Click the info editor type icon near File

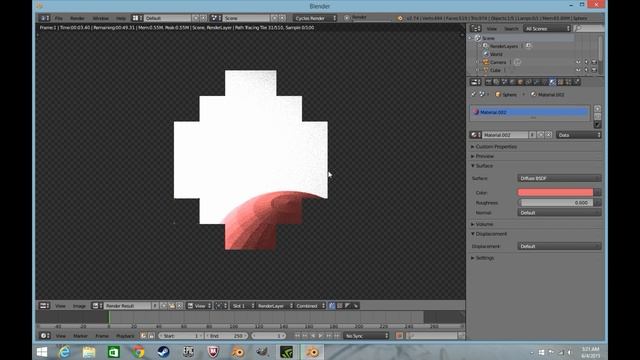(44, 18)
